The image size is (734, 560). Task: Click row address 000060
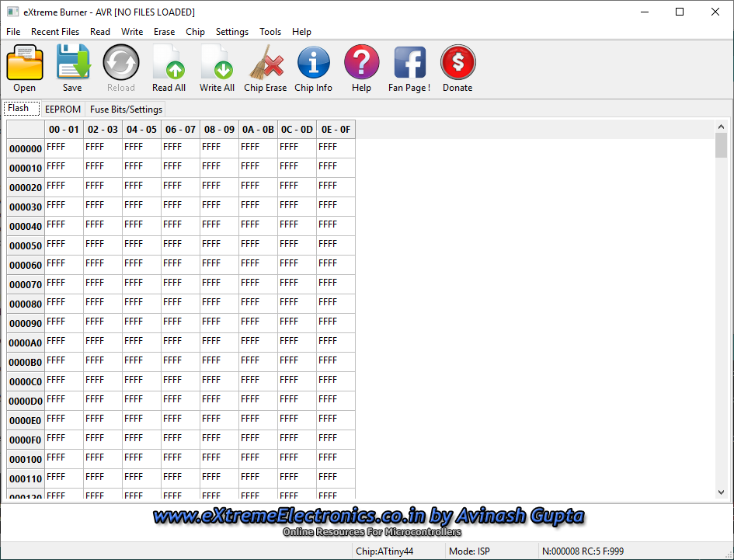click(26, 266)
